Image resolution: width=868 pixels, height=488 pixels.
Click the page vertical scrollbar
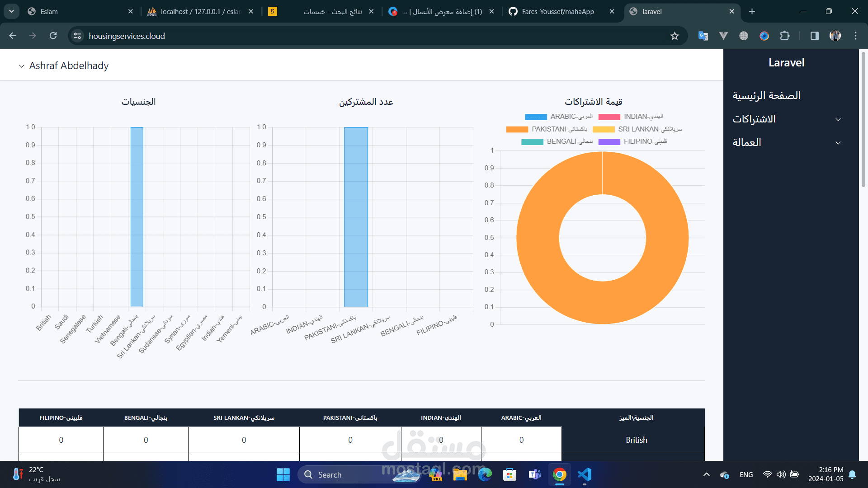[863, 120]
